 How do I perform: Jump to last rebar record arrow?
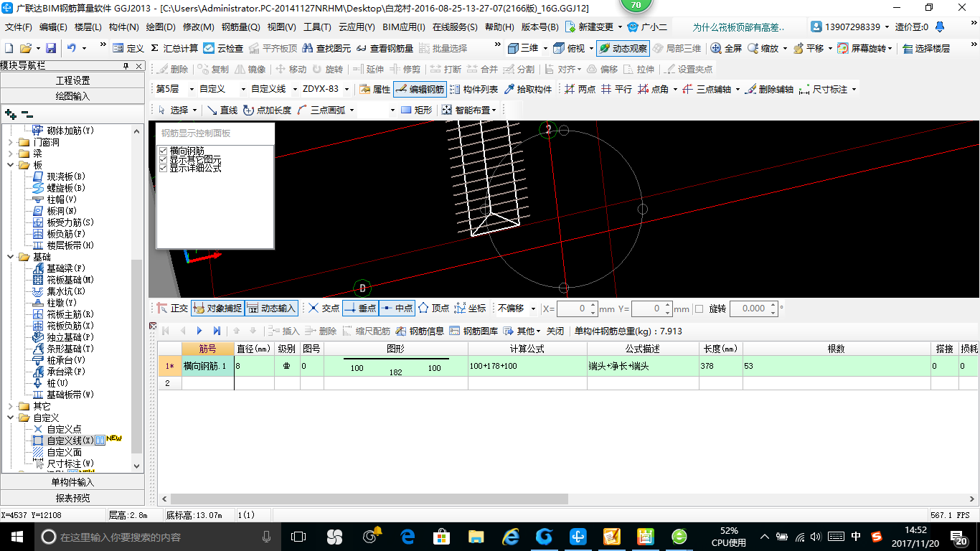click(217, 331)
